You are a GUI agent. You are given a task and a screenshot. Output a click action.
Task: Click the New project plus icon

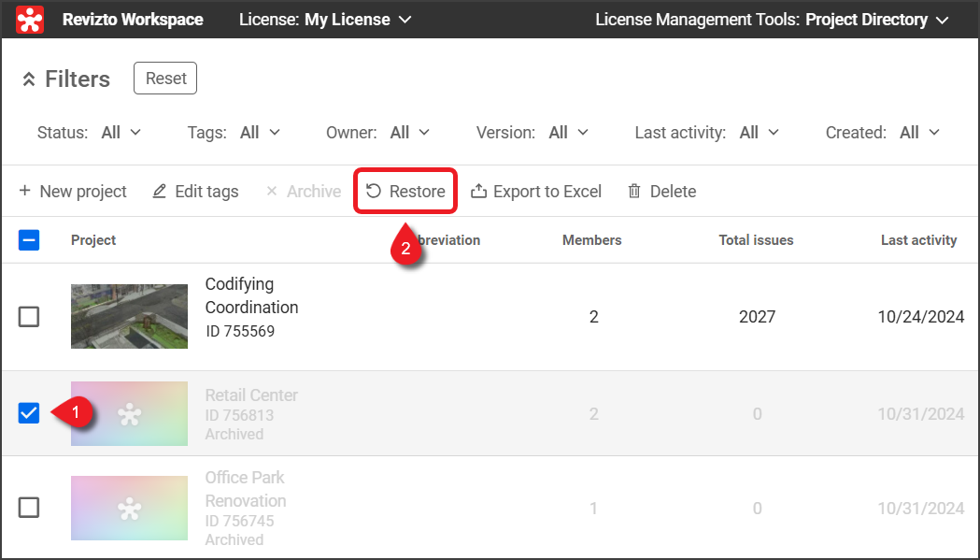pyautogui.click(x=24, y=192)
